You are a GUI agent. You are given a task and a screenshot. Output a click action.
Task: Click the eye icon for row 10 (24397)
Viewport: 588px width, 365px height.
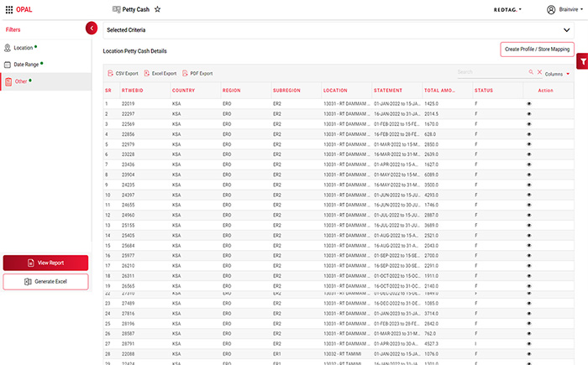point(529,195)
